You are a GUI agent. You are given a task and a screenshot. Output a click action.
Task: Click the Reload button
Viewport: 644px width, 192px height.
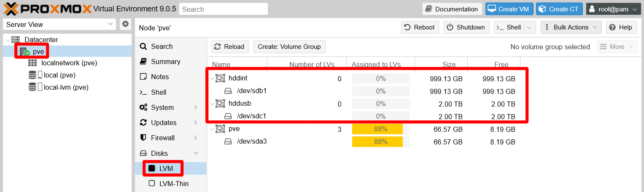click(x=230, y=47)
